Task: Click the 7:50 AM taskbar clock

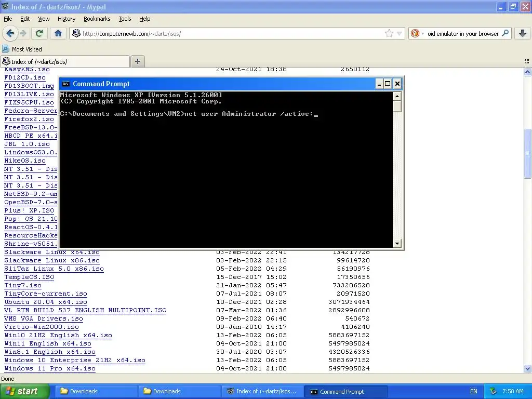Action: coord(513,391)
